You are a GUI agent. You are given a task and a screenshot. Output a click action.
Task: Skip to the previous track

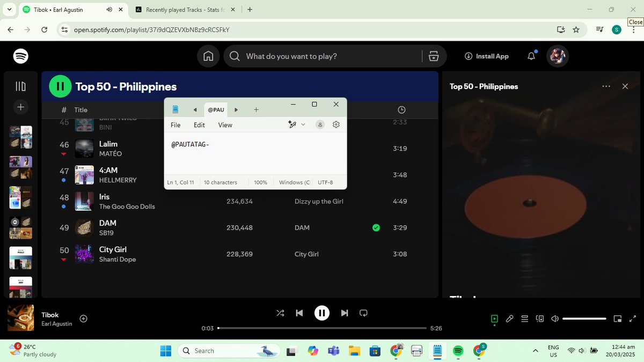pyautogui.click(x=299, y=313)
